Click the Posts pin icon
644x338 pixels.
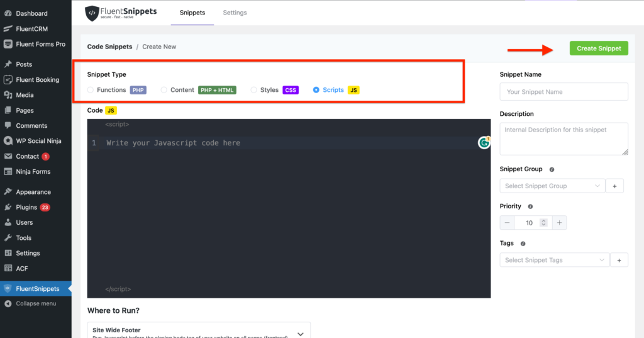[x=8, y=64]
